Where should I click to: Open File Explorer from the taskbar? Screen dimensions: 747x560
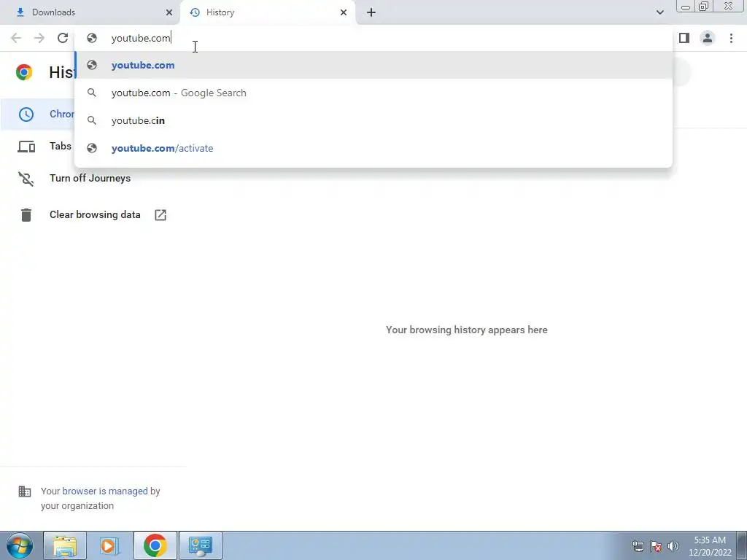click(65, 545)
